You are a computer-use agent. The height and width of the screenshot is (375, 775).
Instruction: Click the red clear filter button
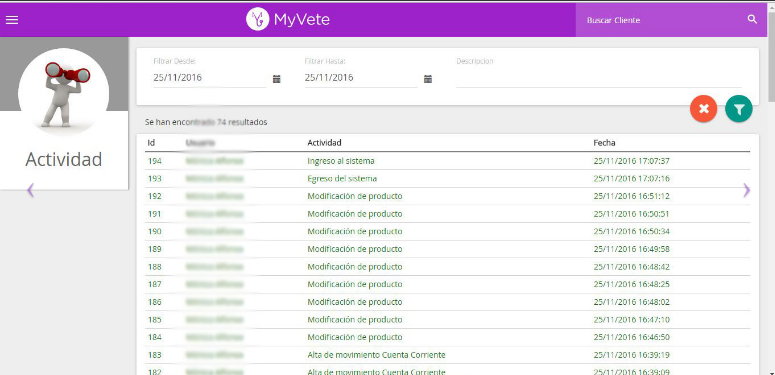point(704,109)
